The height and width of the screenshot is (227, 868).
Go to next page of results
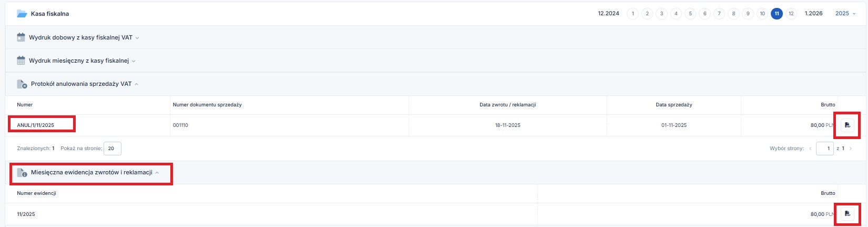851,149
